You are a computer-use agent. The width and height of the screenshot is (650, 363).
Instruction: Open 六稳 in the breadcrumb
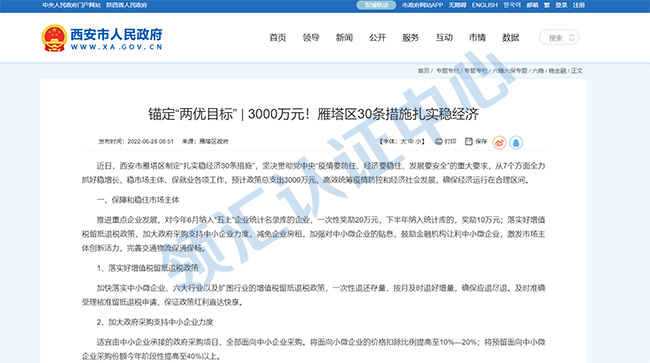538,71
